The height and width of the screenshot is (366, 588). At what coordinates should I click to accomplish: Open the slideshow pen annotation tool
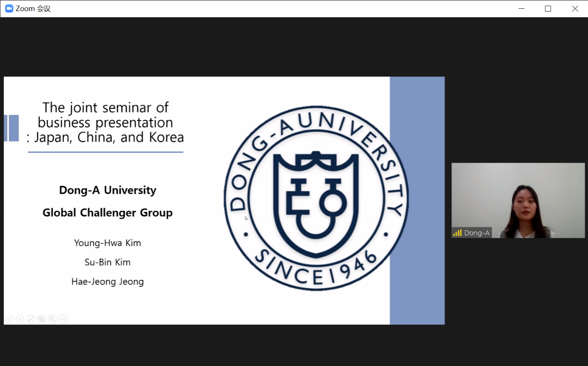[x=31, y=319]
